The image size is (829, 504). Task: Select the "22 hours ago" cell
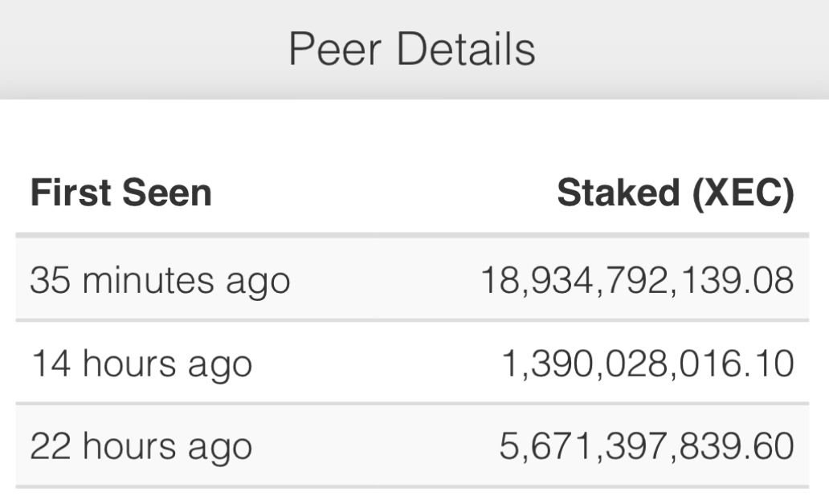pos(141,447)
